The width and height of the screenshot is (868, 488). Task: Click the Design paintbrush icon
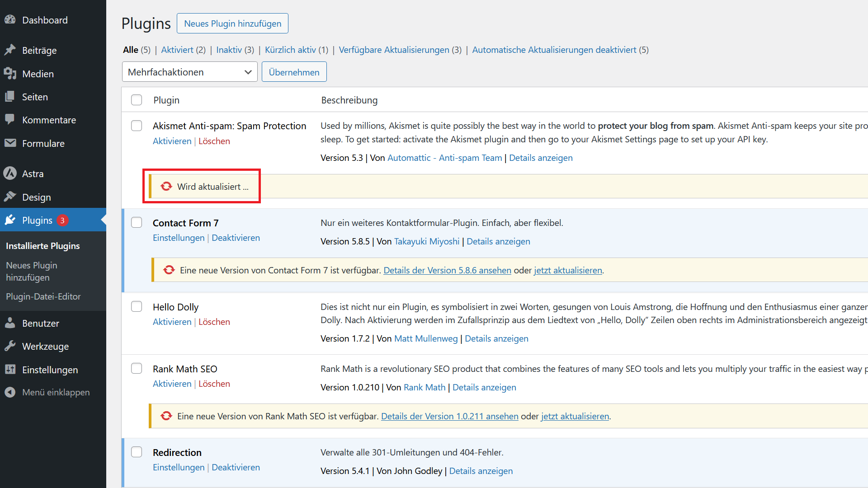[10, 197]
